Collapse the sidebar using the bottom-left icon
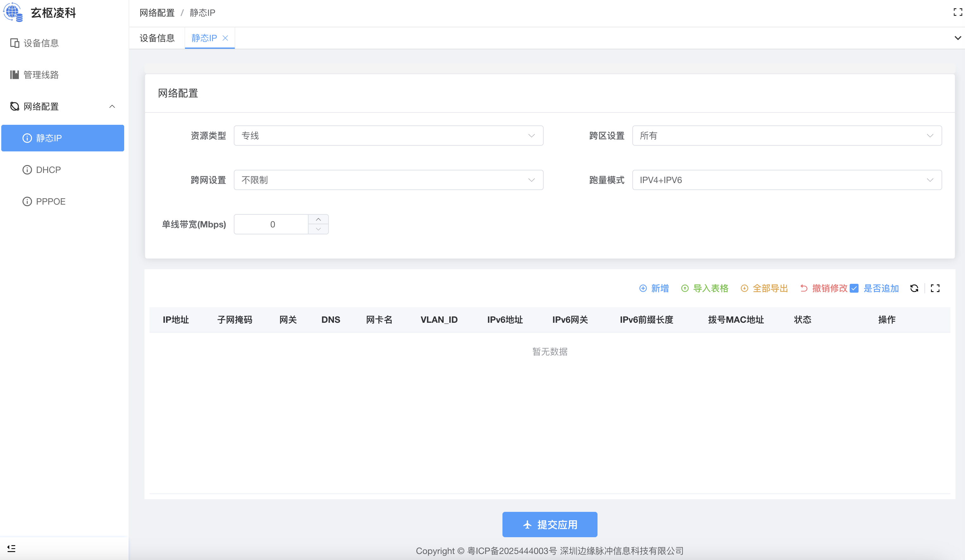This screenshot has height=560, width=965. pos(11,548)
